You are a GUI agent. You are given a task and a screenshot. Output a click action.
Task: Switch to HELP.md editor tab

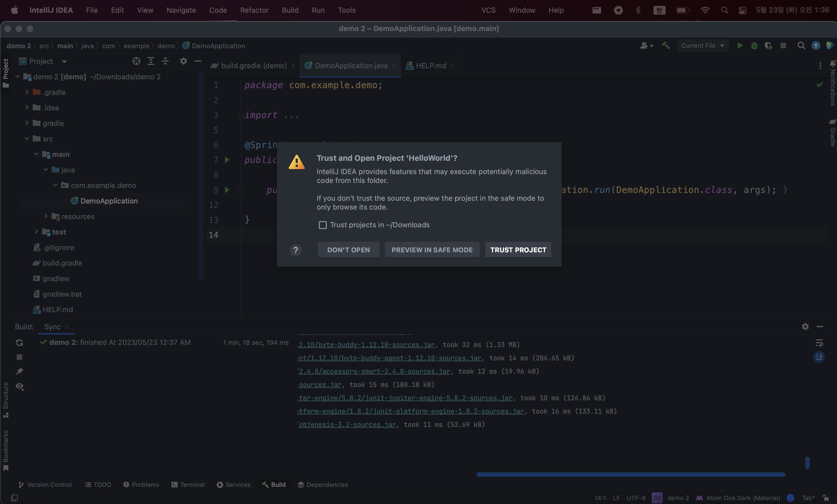tap(430, 65)
